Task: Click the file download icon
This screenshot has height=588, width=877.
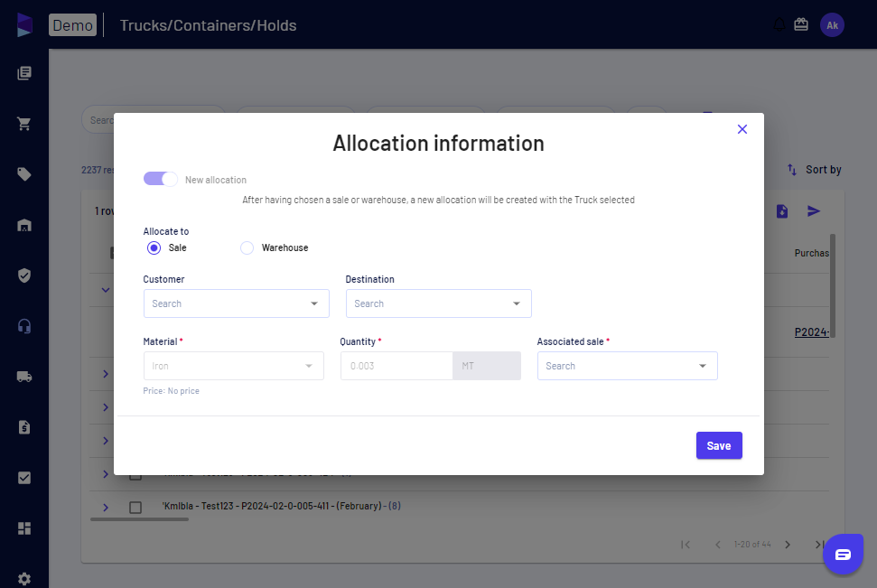Action: pos(782,211)
